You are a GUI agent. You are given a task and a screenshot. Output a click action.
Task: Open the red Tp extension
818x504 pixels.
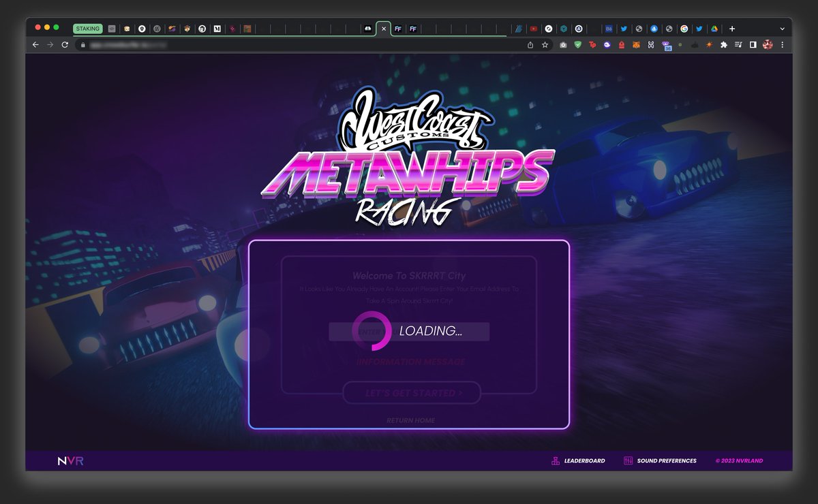[592, 44]
